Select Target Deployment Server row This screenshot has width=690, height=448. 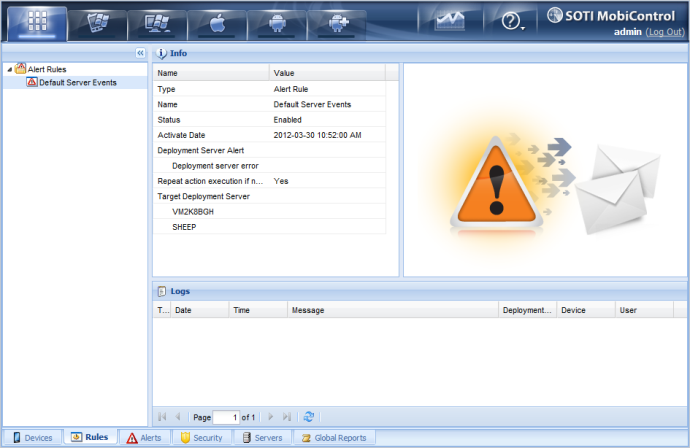[269, 197]
